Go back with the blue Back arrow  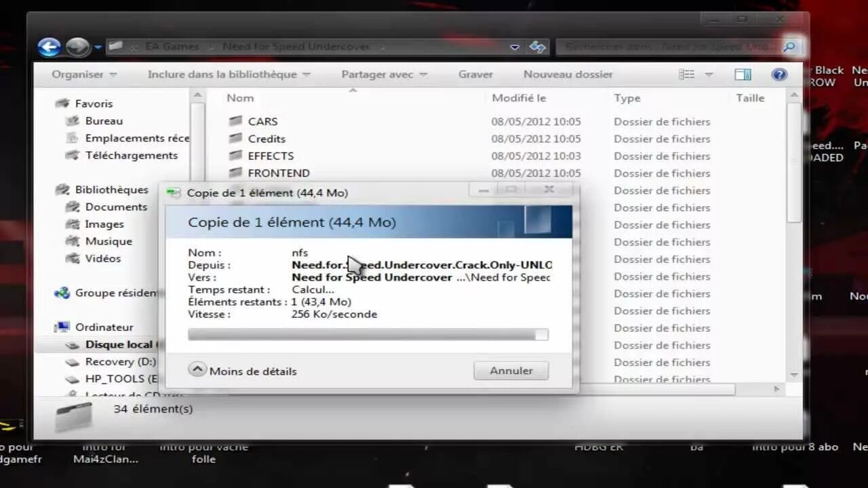[x=49, y=47]
